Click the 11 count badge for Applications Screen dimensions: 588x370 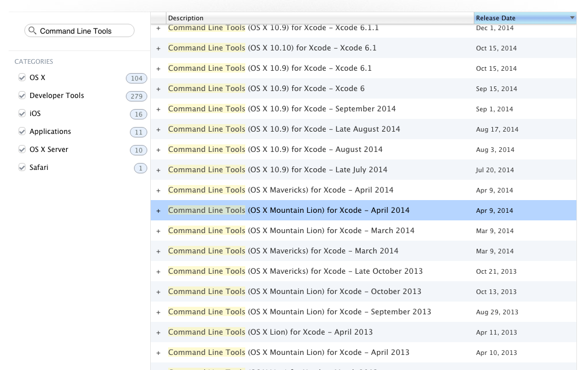[139, 132]
